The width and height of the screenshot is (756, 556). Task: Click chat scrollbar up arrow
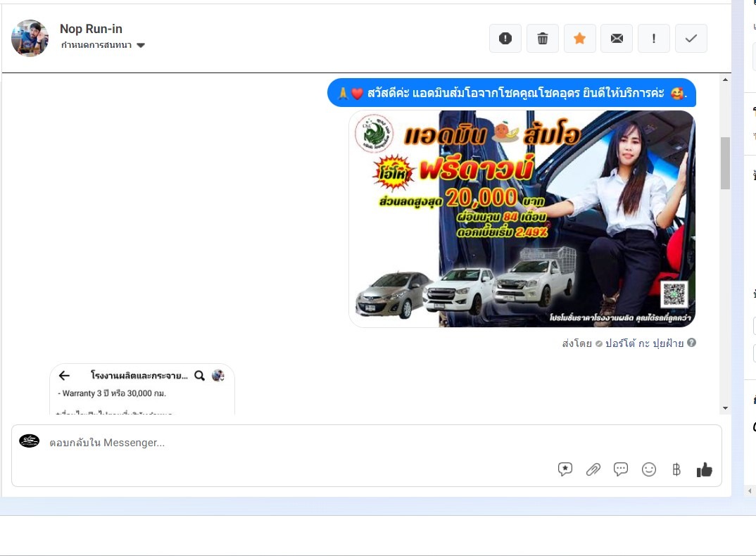(725, 80)
